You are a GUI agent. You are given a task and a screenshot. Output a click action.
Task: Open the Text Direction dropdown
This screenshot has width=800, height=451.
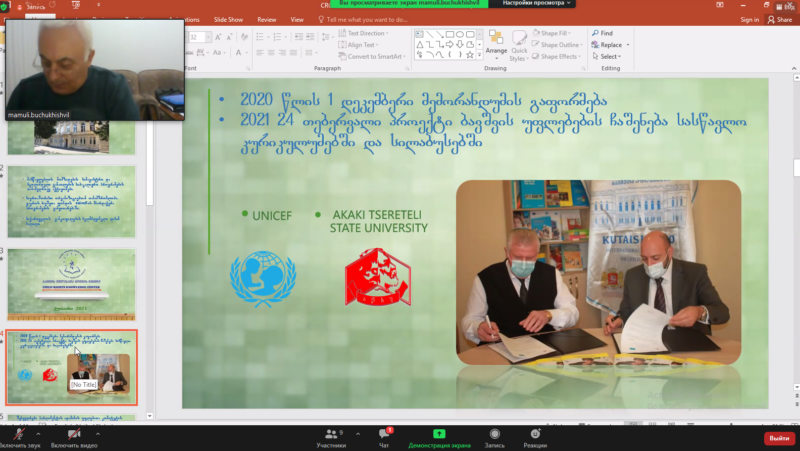363,33
